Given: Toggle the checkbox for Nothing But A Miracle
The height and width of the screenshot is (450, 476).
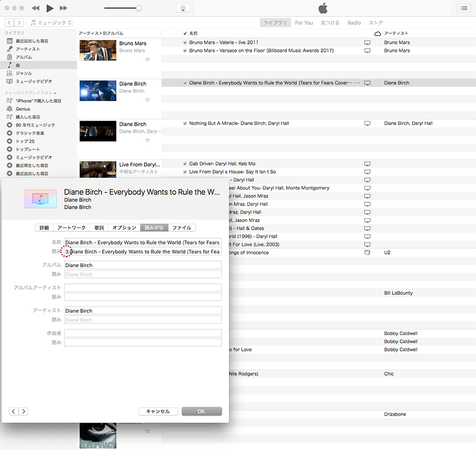Looking at the screenshot, I should tap(185, 123).
